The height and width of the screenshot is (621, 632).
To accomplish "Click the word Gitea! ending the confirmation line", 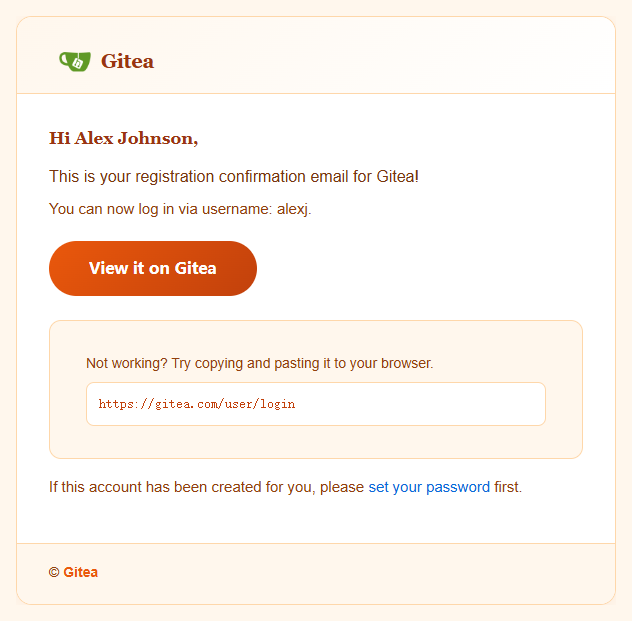I will [397, 177].
